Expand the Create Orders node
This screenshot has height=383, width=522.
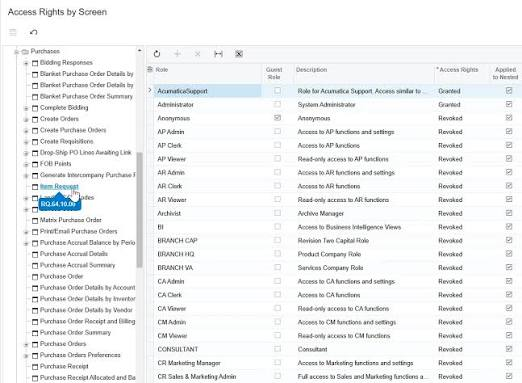coord(26,120)
